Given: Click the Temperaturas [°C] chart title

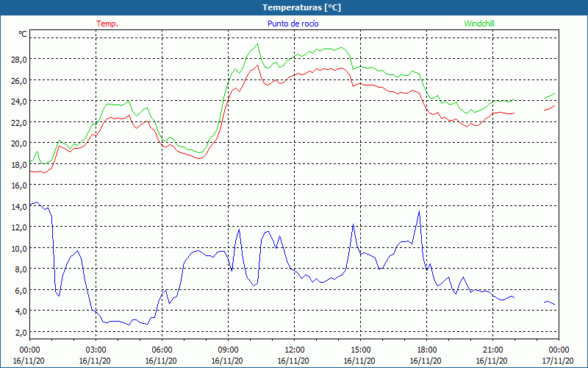Looking at the screenshot, I should 301,7.
